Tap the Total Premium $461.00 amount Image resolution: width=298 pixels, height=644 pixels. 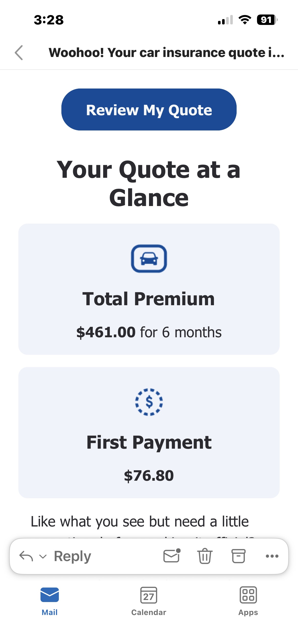pyautogui.click(x=106, y=332)
